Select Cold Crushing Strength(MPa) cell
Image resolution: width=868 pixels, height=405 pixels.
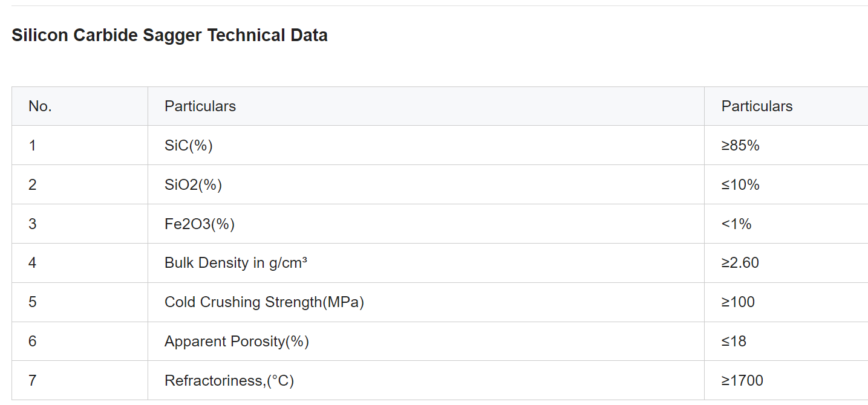tap(426, 302)
